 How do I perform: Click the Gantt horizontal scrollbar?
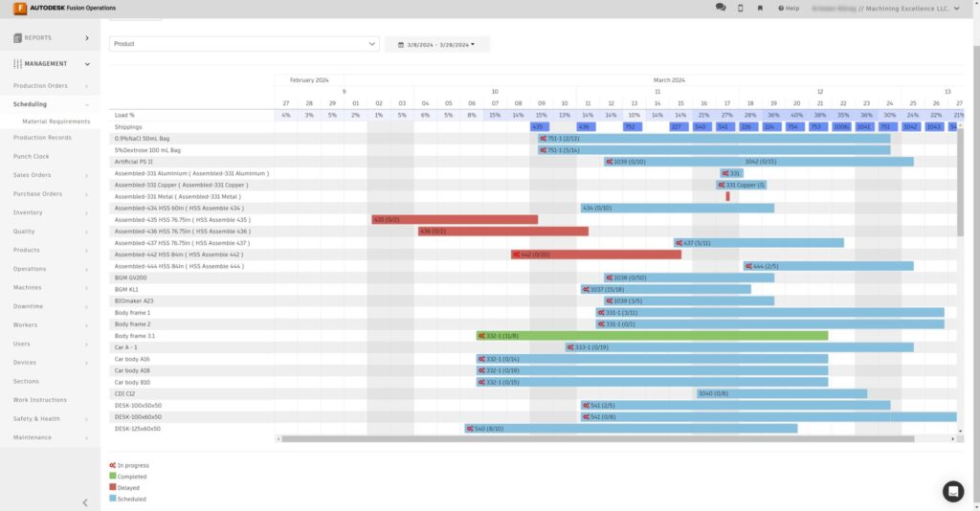(x=597, y=439)
